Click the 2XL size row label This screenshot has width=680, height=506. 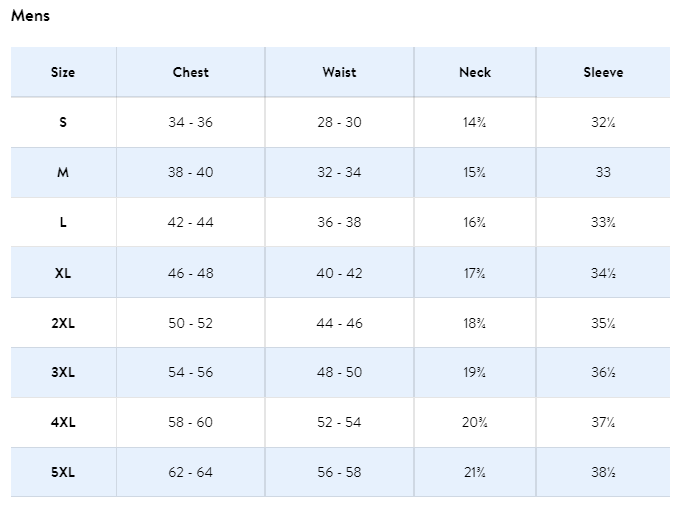click(63, 323)
